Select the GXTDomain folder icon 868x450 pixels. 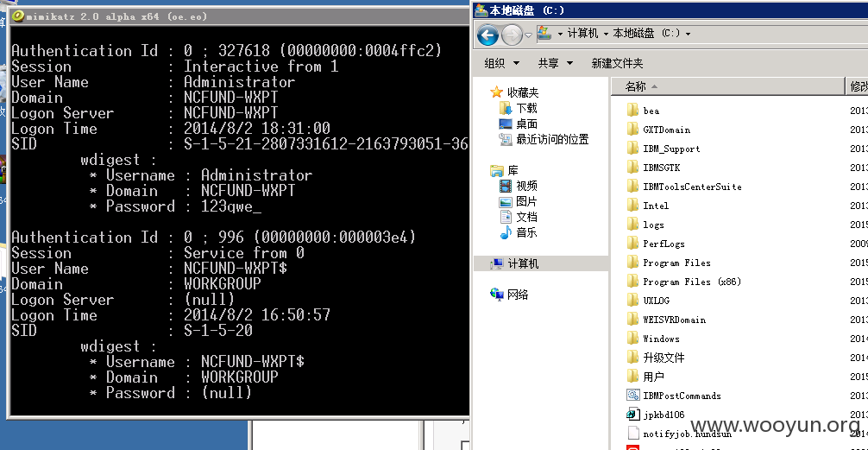pyautogui.click(x=633, y=129)
